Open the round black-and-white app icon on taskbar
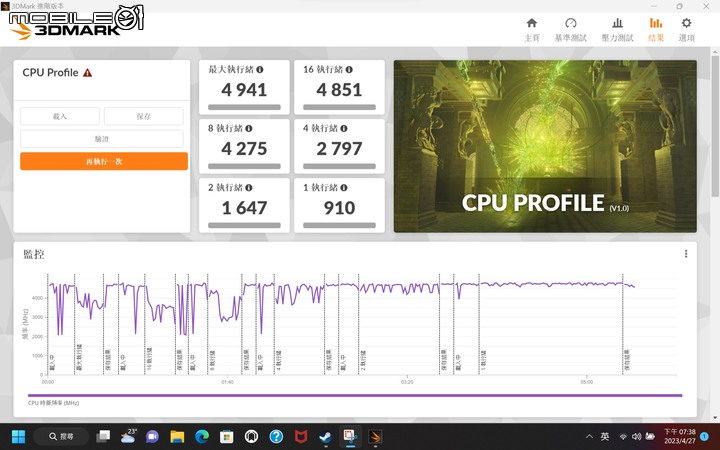Viewport: 720px width, 450px height. 251,436
